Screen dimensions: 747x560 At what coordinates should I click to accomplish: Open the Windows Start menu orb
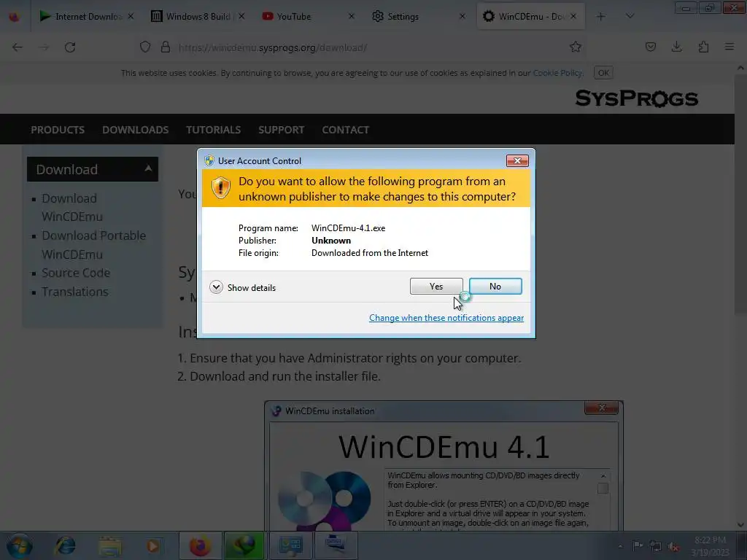[20, 545]
